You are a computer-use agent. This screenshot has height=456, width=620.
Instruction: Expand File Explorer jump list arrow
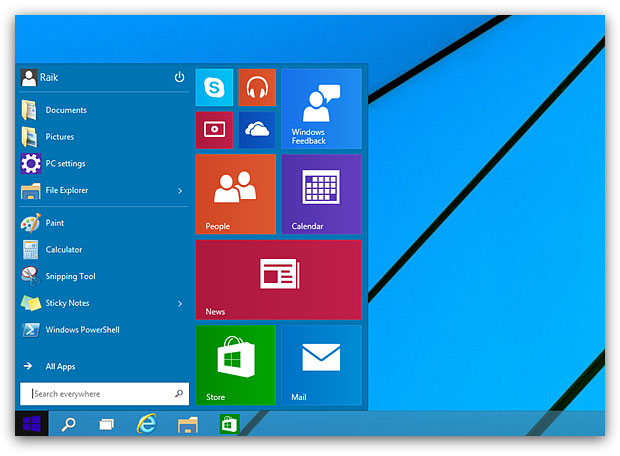tap(180, 191)
